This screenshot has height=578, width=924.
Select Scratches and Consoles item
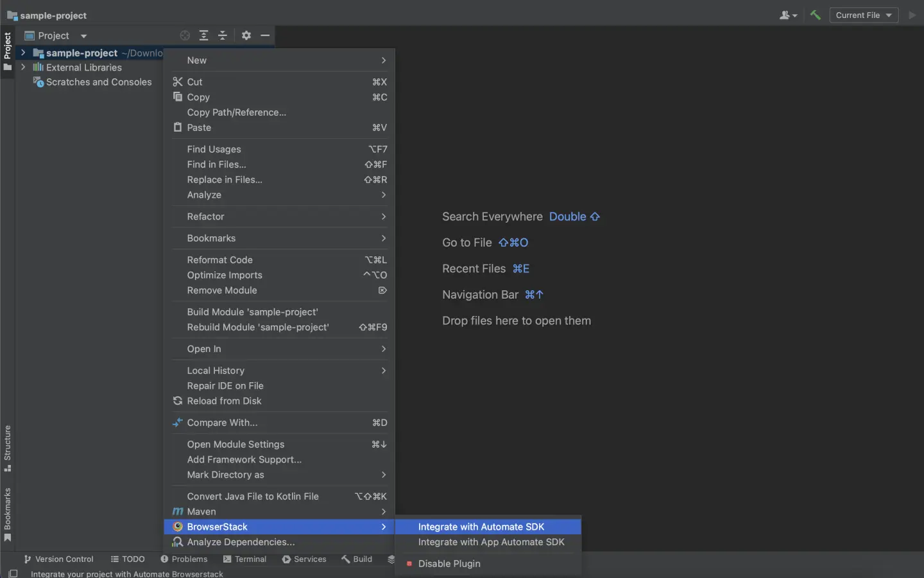(99, 82)
